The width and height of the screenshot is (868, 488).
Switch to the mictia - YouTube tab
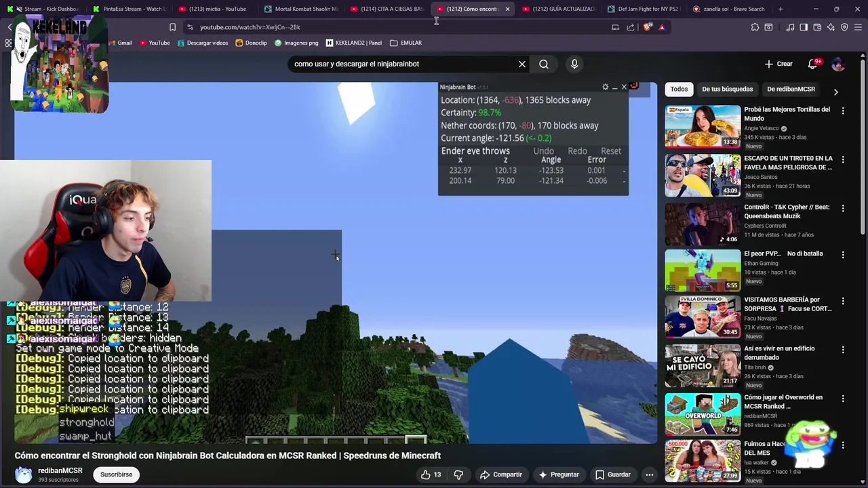(x=214, y=9)
